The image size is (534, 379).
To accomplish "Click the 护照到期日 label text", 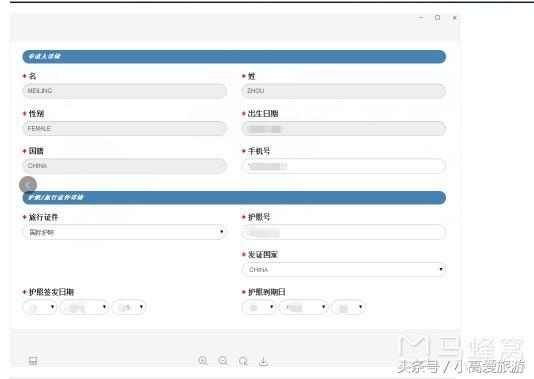I will click(x=267, y=292).
